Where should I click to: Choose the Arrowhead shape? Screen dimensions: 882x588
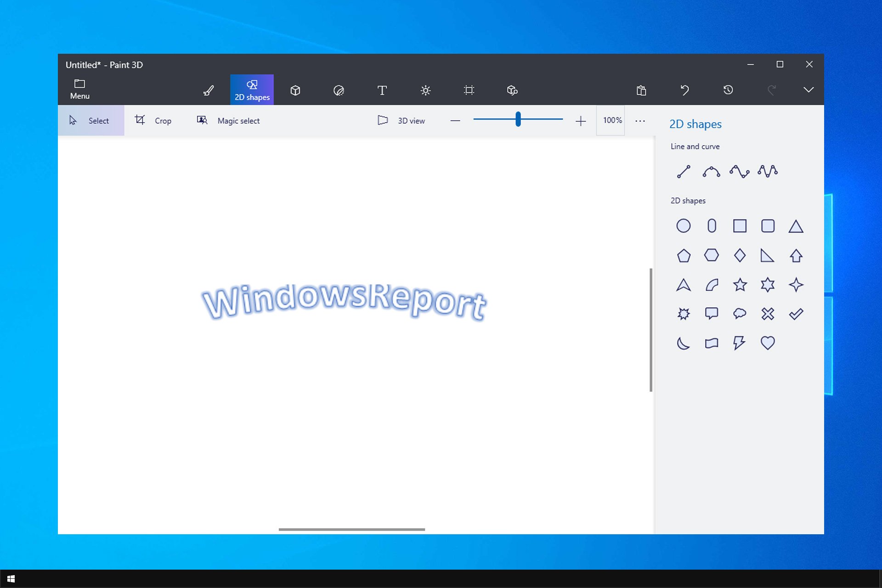(x=684, y=285)
